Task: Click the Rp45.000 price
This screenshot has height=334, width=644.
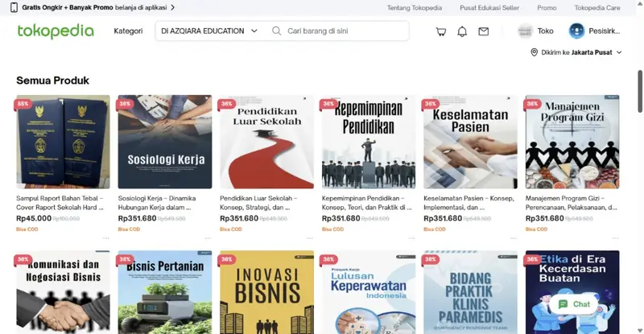Action: tap(34, 219)
